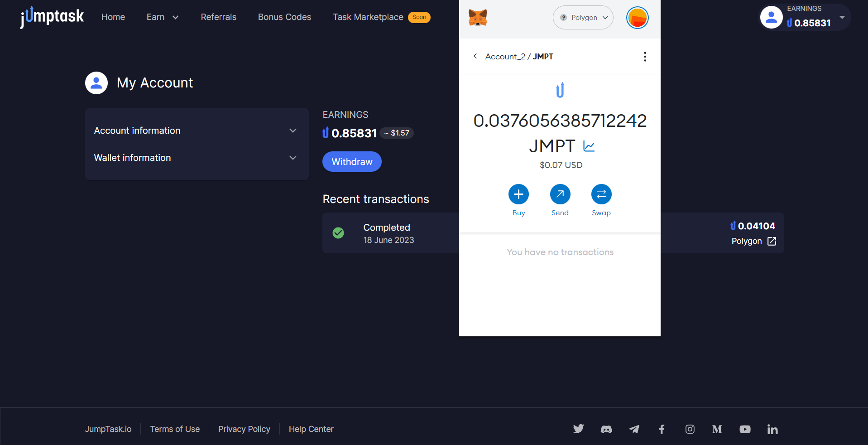Open the Referrals page
Screen dimensions: 868x445
click(x=219, y=17)
